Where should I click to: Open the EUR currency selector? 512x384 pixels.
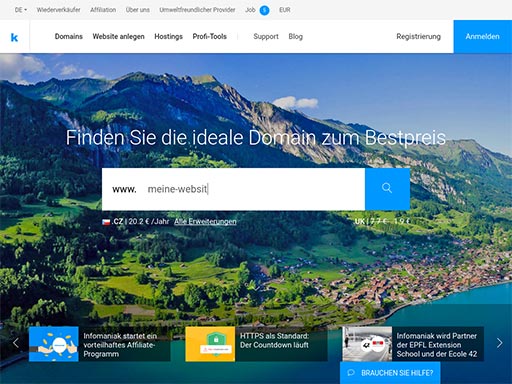pos(285,10)
